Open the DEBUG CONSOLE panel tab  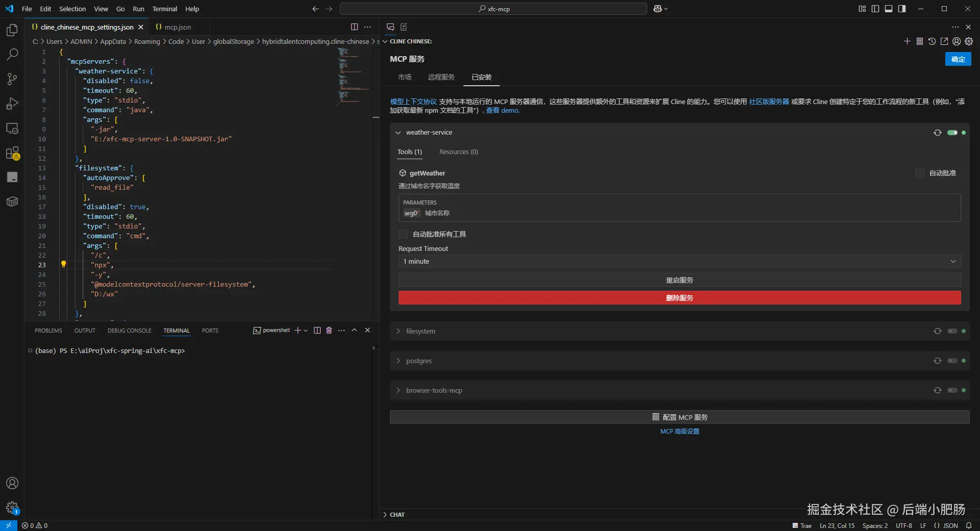(x=129, y=331)
